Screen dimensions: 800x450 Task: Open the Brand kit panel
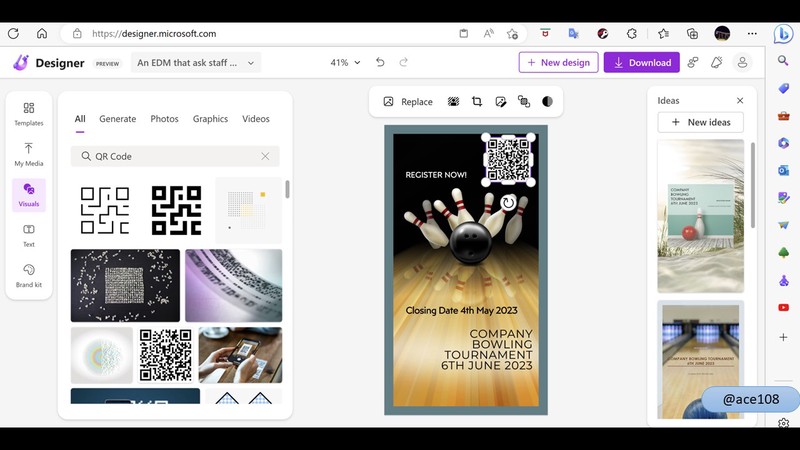[29, 276]
